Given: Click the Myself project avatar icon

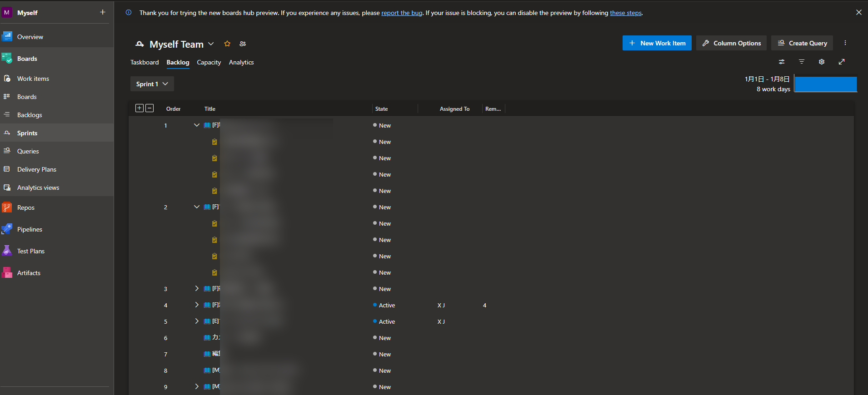Looking at the screenshot, I should [7, 13].
